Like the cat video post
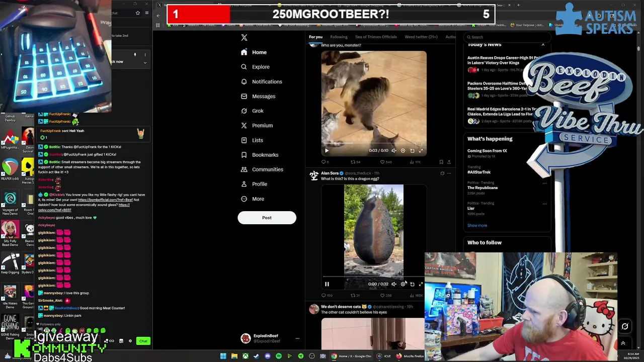 385,162
